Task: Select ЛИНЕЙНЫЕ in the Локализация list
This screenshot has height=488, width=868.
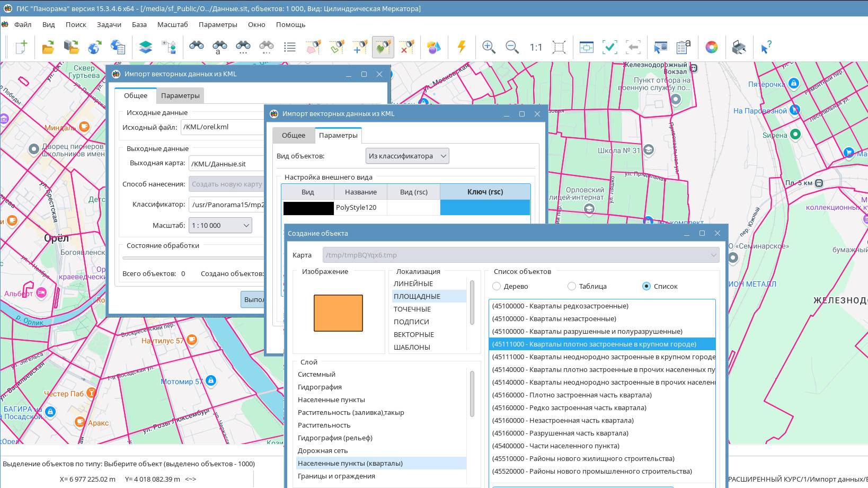Action: tap(413, 283)
